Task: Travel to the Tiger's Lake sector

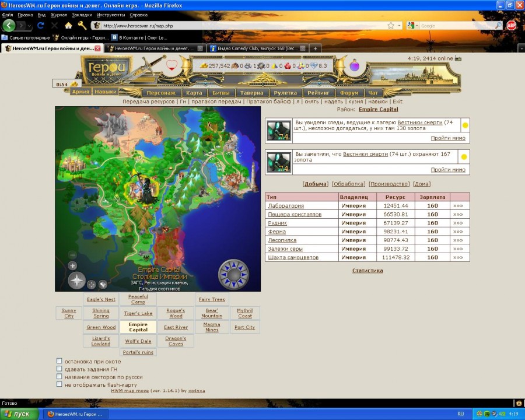Action: click(x=138, y=313)
